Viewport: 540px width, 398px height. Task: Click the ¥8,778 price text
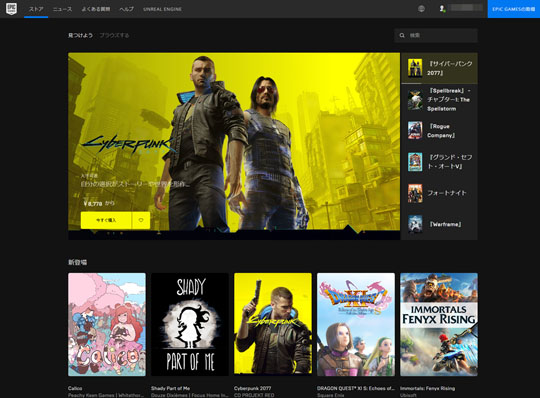[93, 203]
